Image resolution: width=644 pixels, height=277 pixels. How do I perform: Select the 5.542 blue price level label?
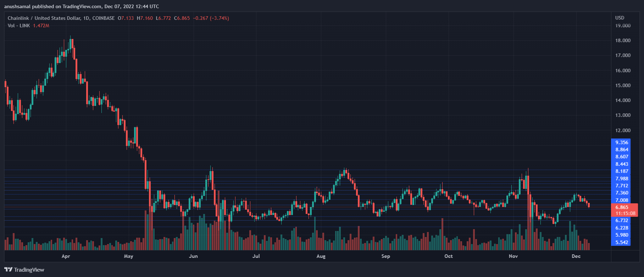coord(622,242)
